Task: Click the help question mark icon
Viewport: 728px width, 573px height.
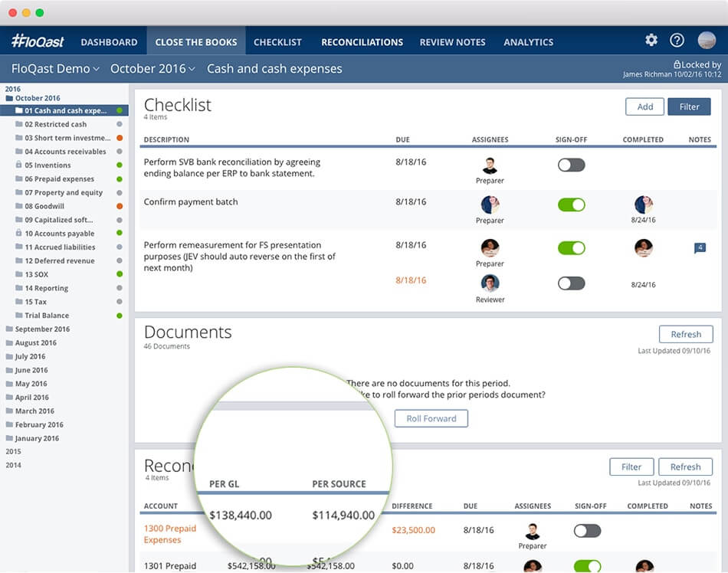Action: [677, 41]
